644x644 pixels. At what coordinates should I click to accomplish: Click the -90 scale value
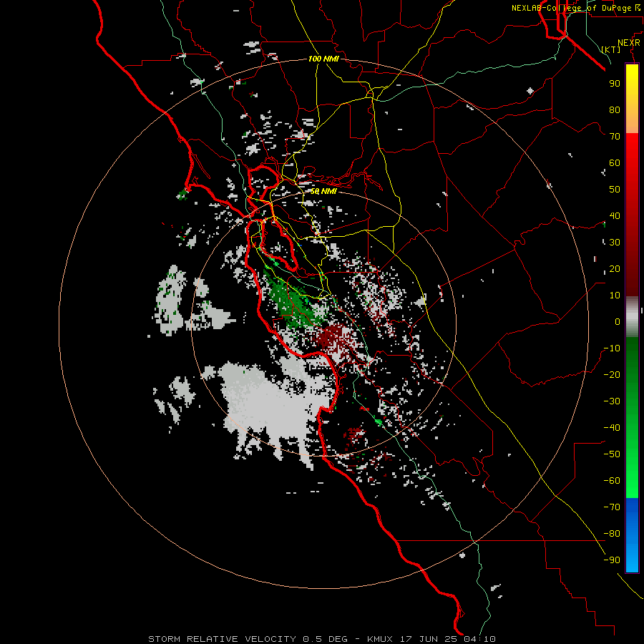612,560
